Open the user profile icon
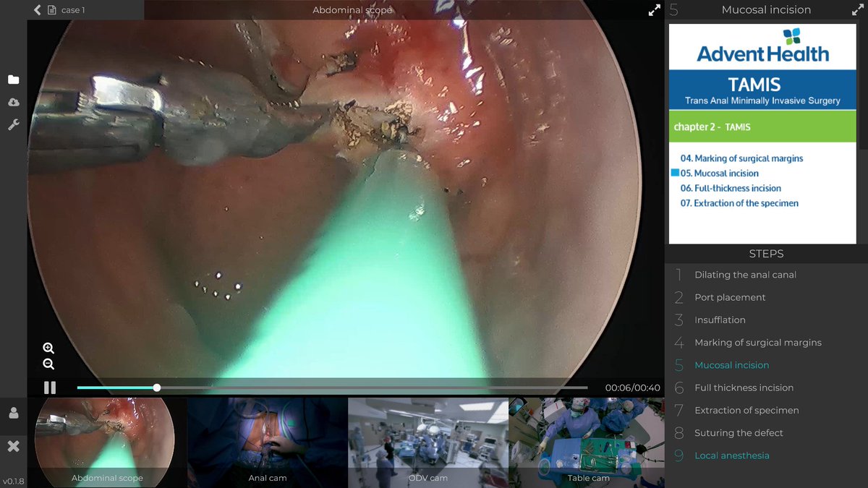This screenshot has width=868, height=488. [x=13, y=413]
